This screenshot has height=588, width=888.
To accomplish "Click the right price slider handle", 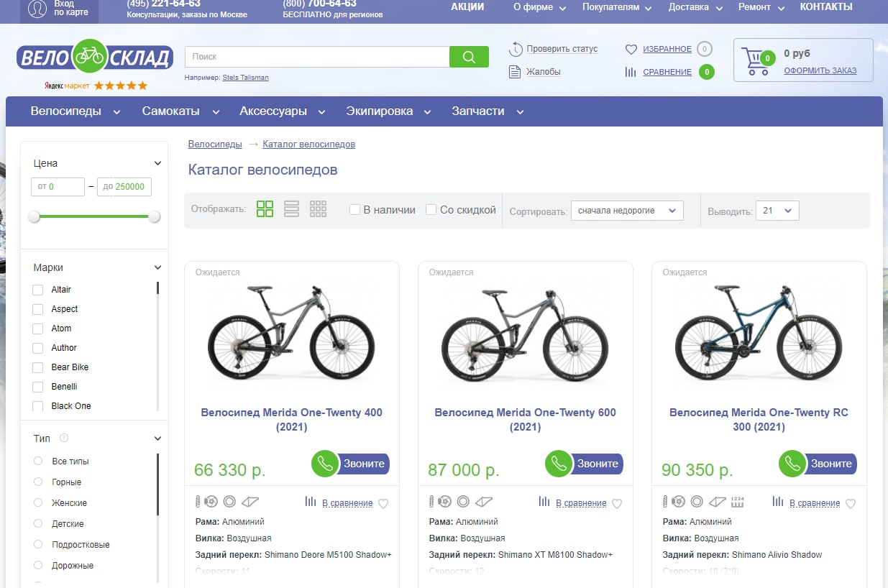I will pyautogui.click(x=155, y=216).
